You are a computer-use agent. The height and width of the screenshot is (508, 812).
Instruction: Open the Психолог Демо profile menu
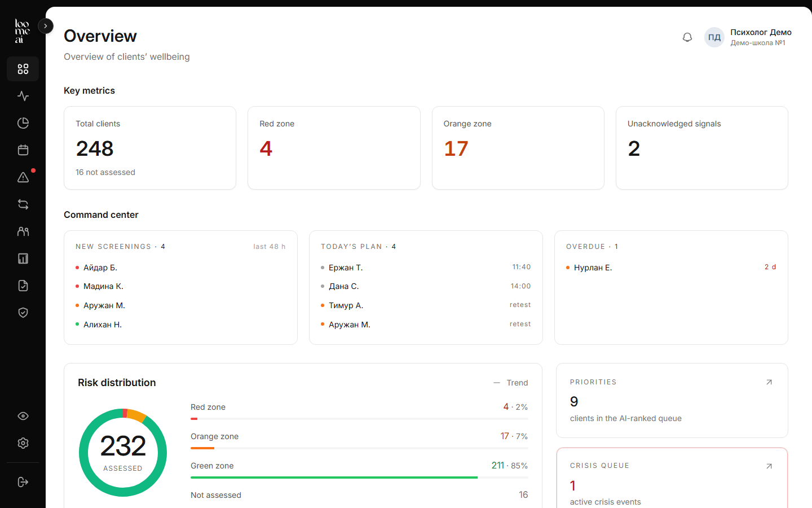[x=748, y=37]
